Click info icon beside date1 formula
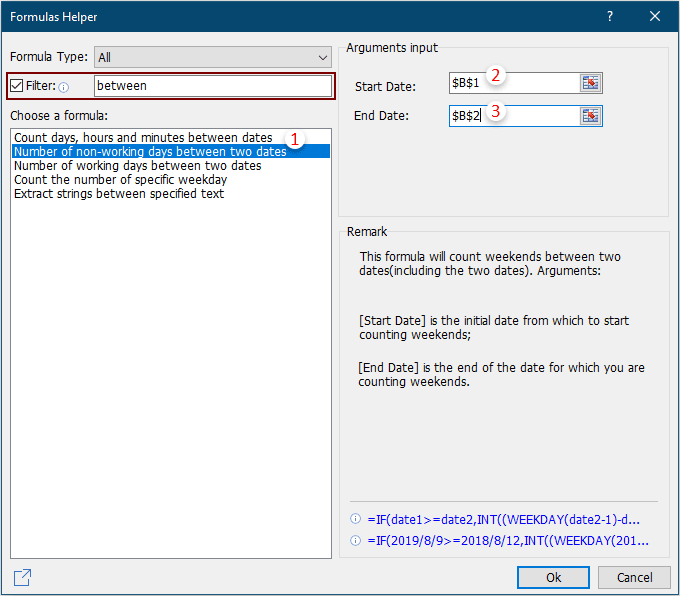This screenshot has height=596, width=680. (355, 520)
